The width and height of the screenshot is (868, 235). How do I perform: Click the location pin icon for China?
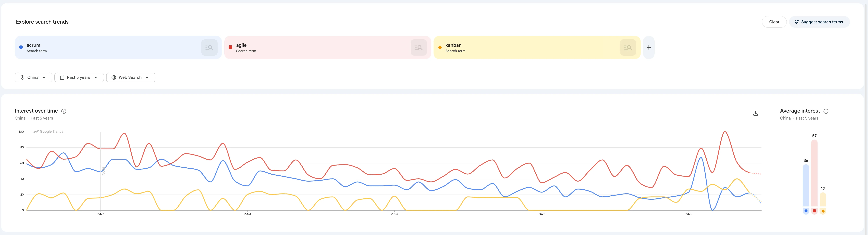click(x=22, y=78)
